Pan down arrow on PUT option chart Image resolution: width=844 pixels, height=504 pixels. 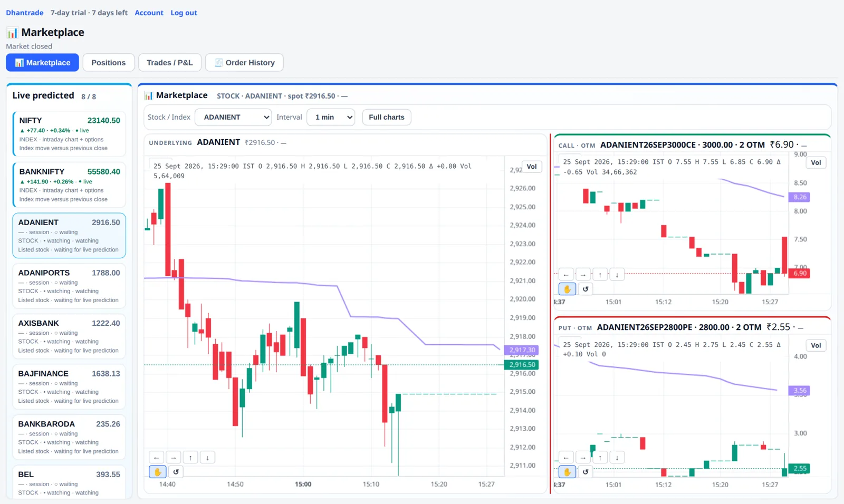(x=617, y=458)
